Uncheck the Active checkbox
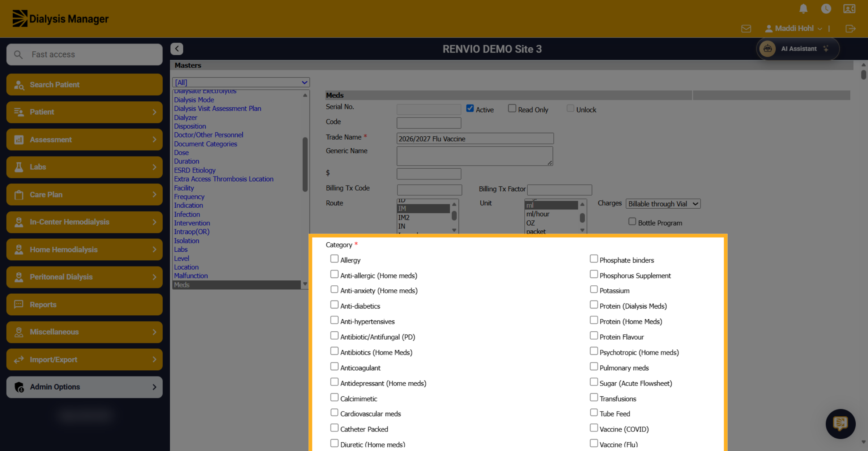 470,108
